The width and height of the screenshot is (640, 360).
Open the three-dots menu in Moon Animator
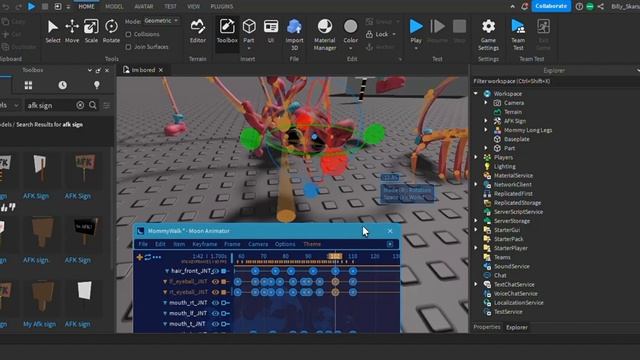point(157,257)
